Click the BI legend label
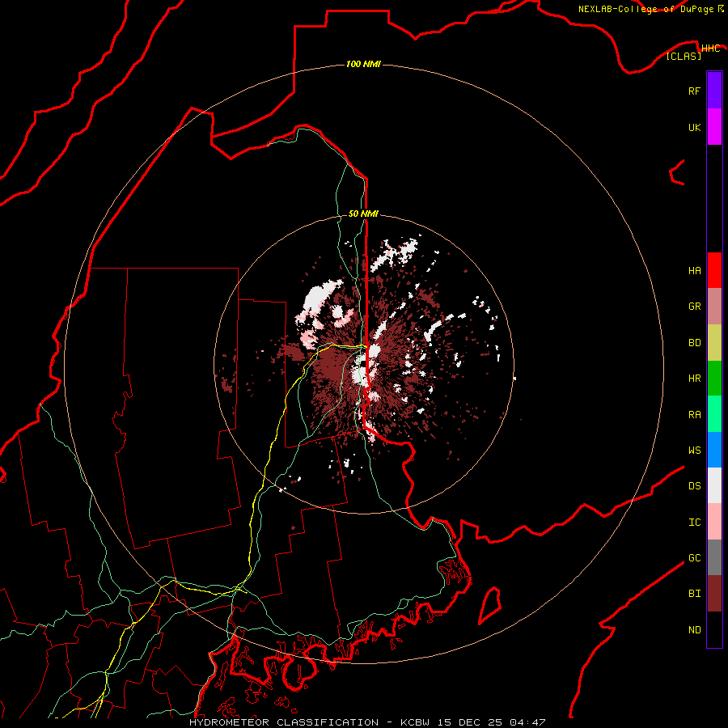 pyautogui.click(x=694, y=594)
